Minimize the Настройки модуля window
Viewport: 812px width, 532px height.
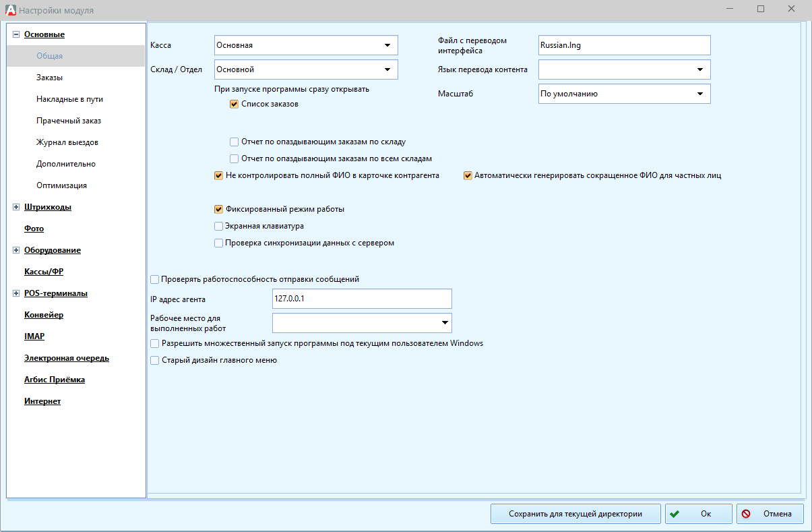(x=730, y=9)
